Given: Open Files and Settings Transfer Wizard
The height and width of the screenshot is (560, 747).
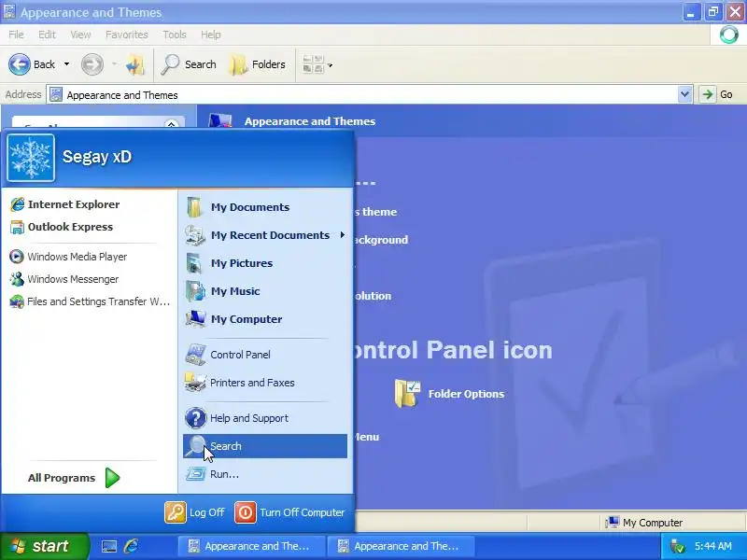Looking at the screenshot, I should [x=90, y=301].
